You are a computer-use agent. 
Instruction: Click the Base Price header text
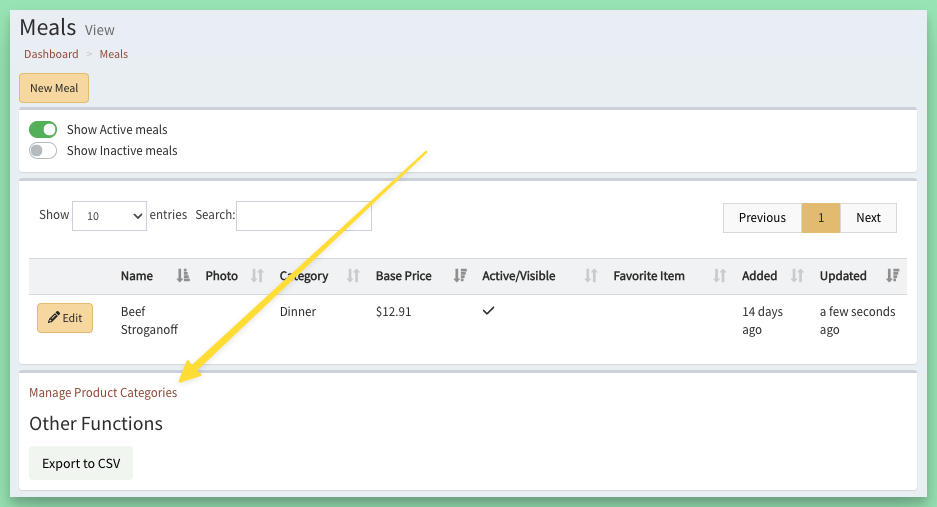(x=403, y=276)
